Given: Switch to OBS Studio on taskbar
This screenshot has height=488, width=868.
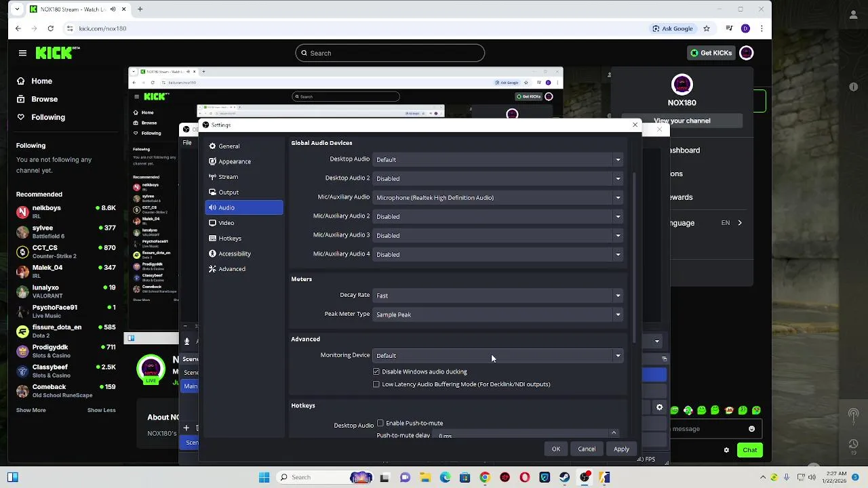Looking at the screenshot, I should pyautogui.click(x=585, y=478).
